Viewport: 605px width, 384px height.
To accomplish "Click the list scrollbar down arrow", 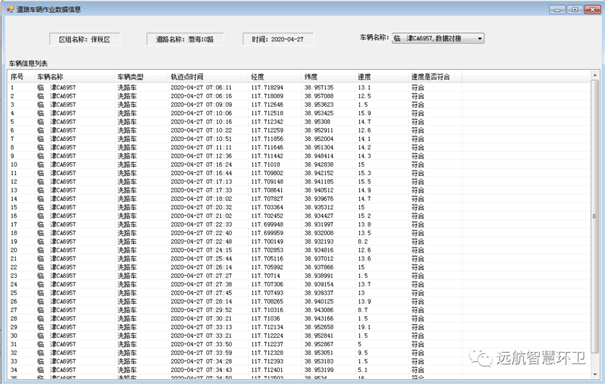I will pos(595,374).
